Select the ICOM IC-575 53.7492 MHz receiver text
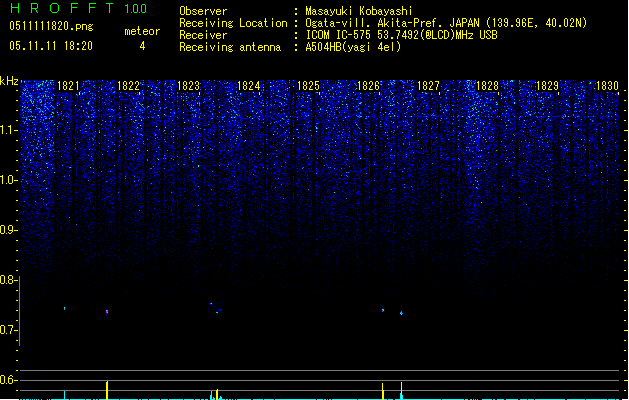The width and height of the screenshot is (629, 400). (x=401, y=35)
